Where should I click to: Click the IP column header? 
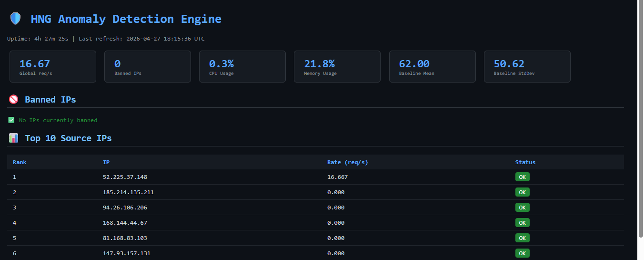coord(106,162)
